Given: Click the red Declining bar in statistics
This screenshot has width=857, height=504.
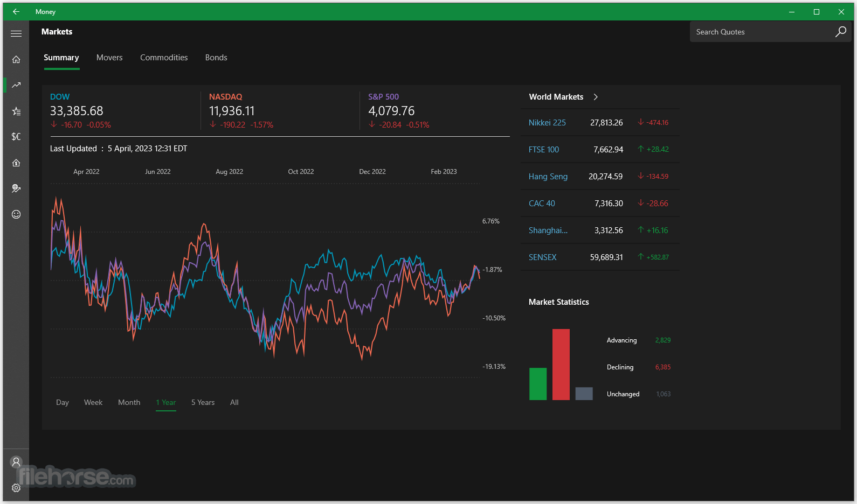Looking at the screenshot, I should click(561, 365).
